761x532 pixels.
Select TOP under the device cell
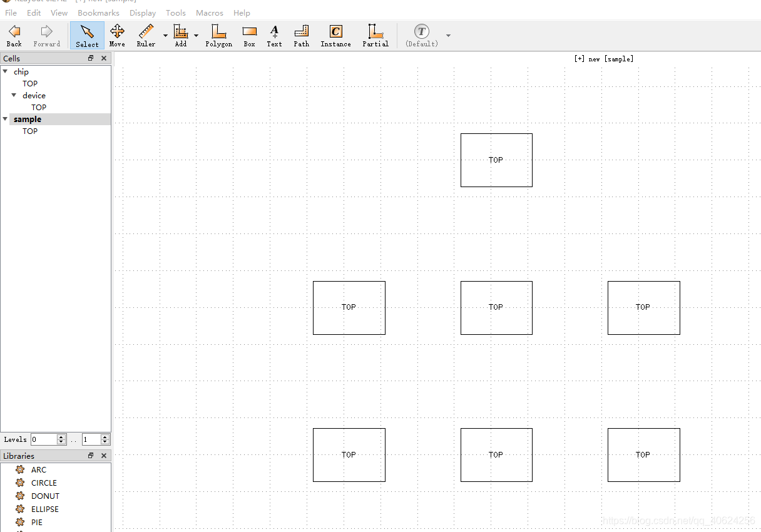click(x=39, y=107)
